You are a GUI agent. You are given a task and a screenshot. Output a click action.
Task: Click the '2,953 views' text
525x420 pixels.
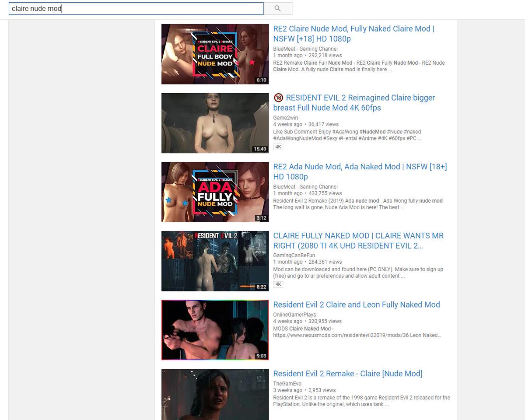(x=322, y=390)
